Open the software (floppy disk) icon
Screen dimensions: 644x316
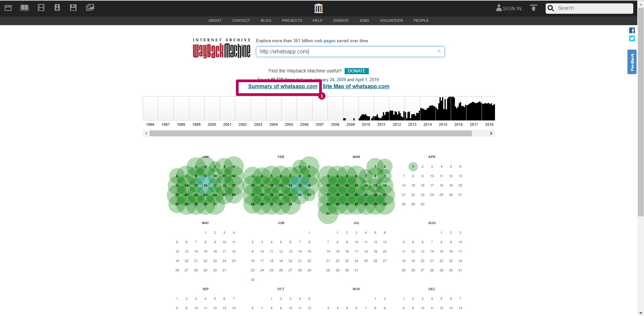tap(73, 8)
